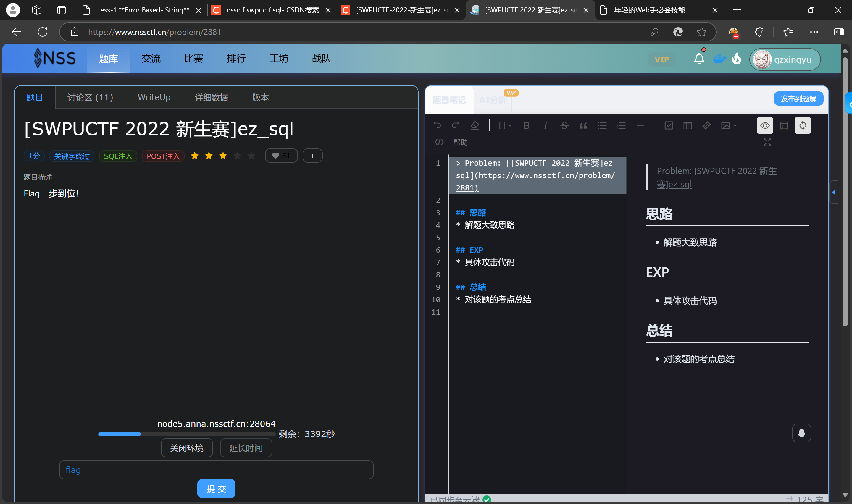The height and width of the screenshot is (504, 852).
Task: Open the gzxingyu user menu
Action: point(785,59)
